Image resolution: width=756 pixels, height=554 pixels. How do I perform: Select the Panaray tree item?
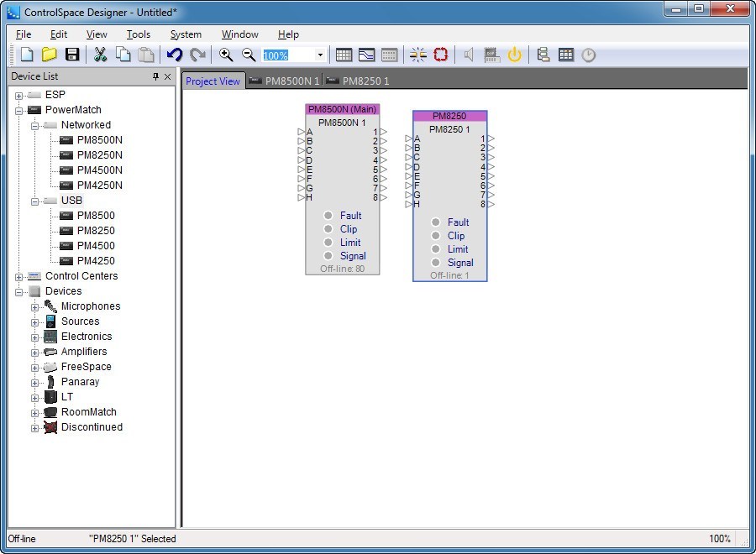80,382
